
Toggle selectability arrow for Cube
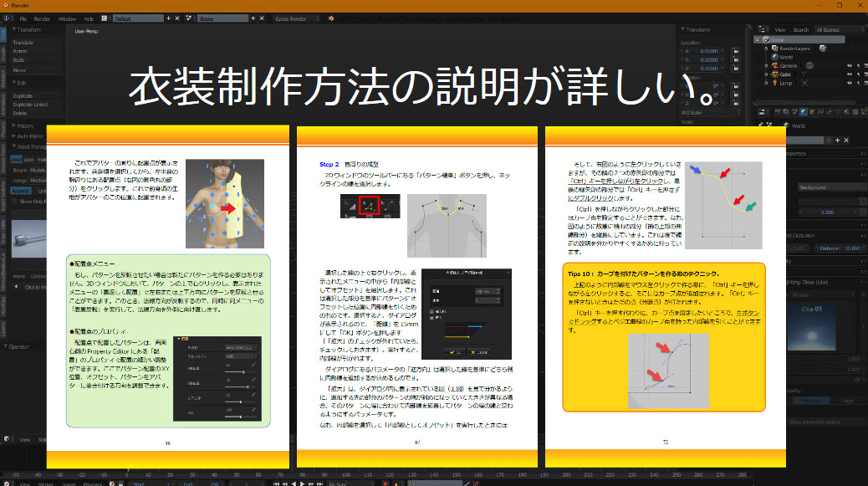pyautogui.click(x=859, y=74)
